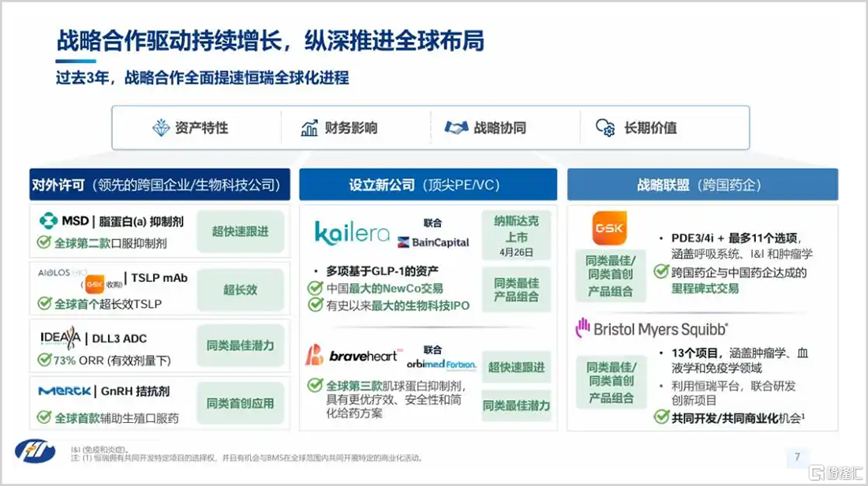Screen dimensions: 868x486
Task: Click the Hengrui company logo at bottom left
Action: click(35, 450)
